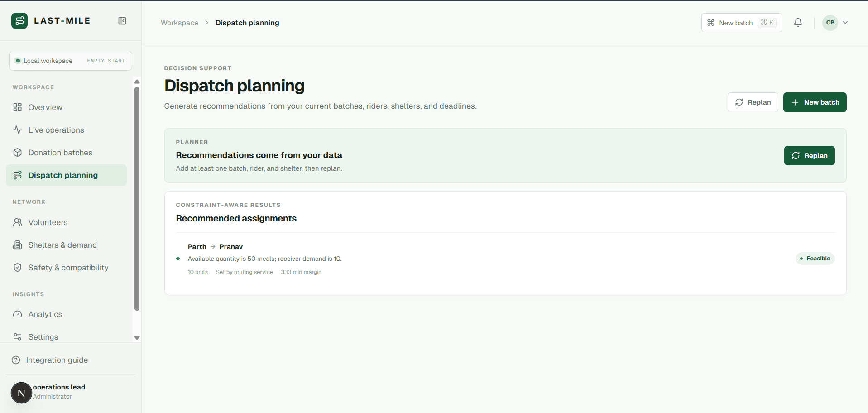
Task: Click the sidebar scrollbar thumb
Action: point(137,199)
